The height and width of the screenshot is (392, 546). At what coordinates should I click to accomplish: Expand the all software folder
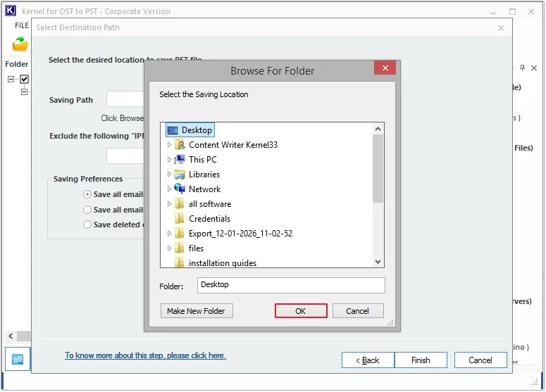169,204
